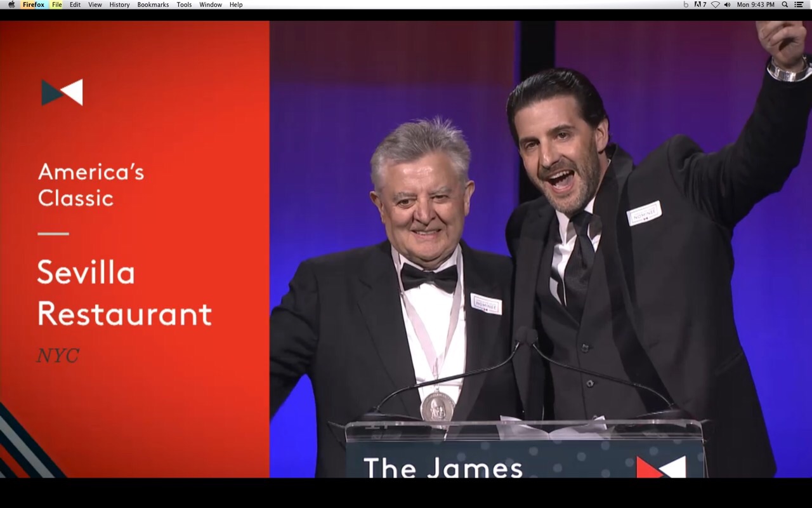Click the volume speaker icon

[728, 4]
